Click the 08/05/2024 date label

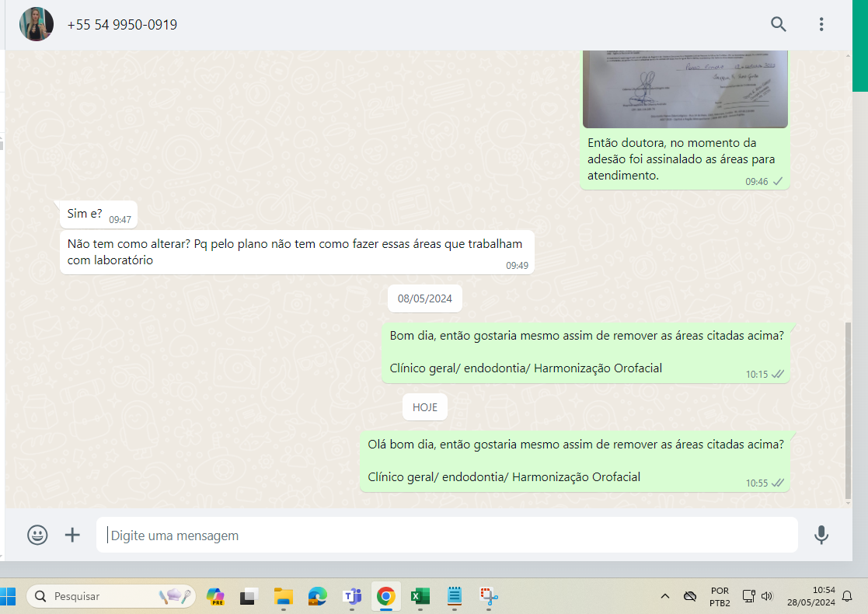point(424,298)
